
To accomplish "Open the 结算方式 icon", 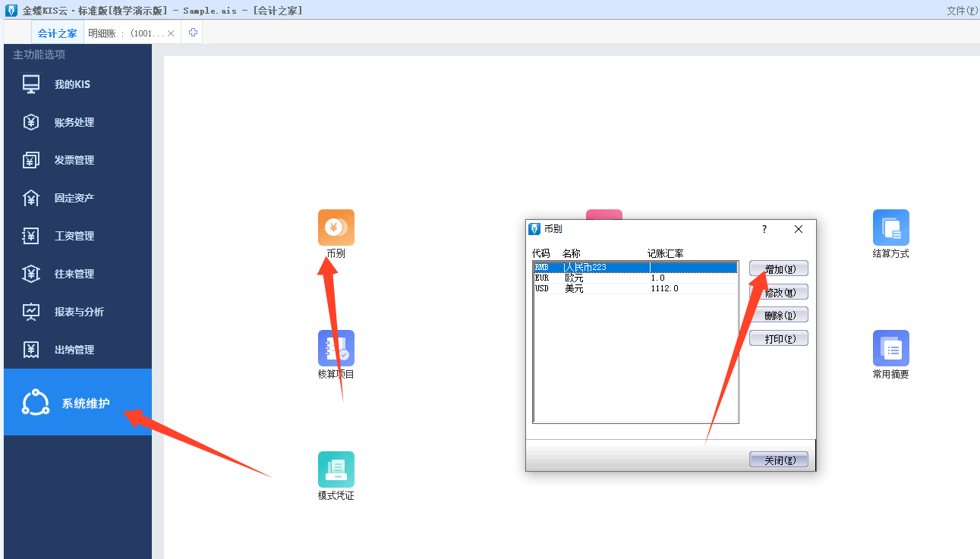I will (x=890, y=228).
